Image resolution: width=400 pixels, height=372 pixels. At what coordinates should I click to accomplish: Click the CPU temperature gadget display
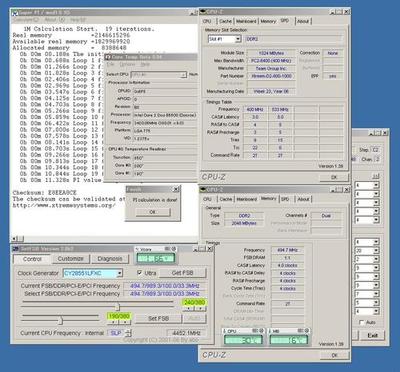(243, 340)
